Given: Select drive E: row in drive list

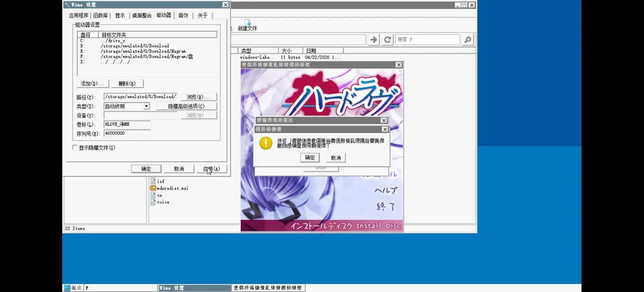Looking at the screenshot, I should point(147,51).
